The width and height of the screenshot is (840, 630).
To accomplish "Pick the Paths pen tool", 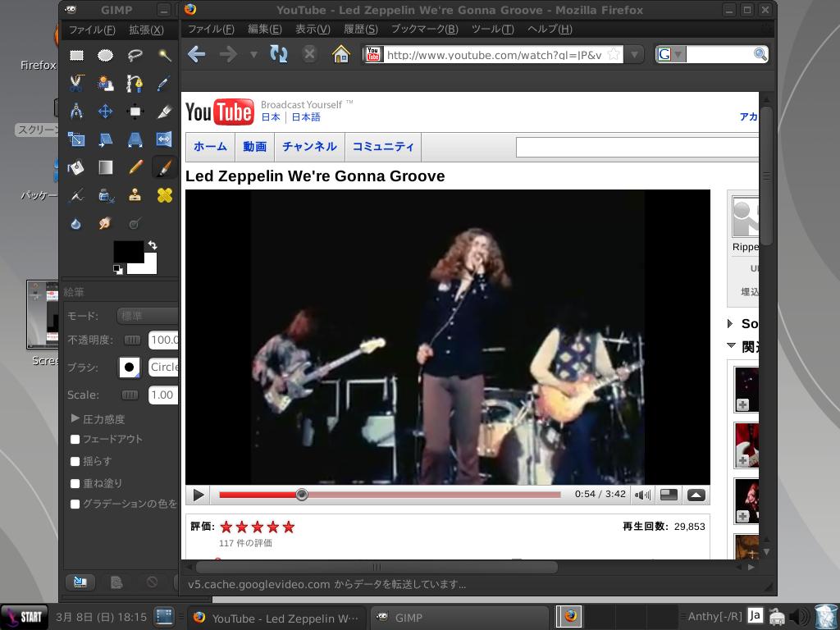I will point(135,83).
